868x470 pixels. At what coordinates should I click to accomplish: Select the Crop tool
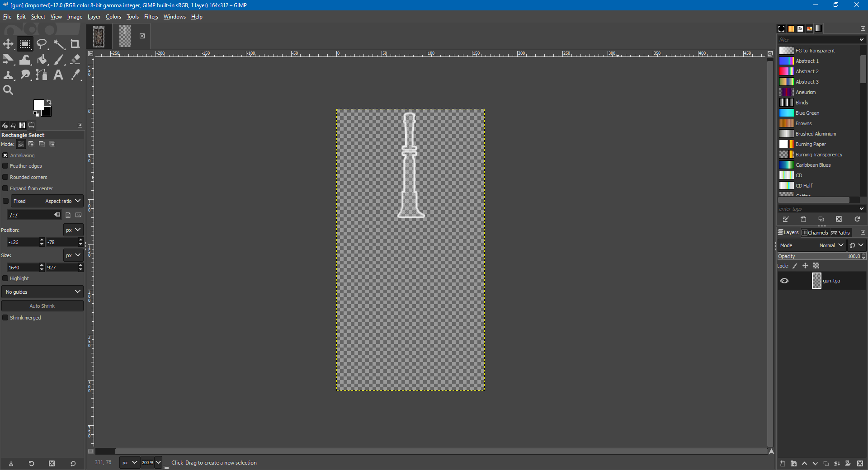coord(75,44)
